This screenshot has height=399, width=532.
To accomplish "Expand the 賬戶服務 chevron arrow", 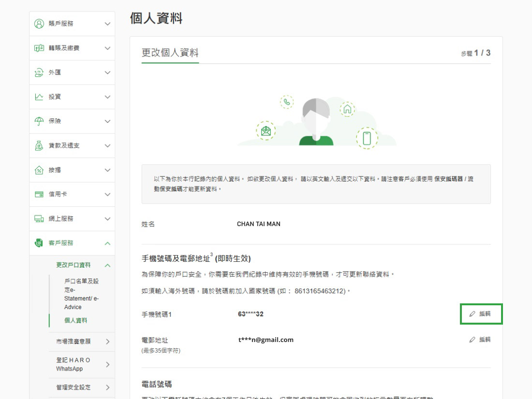I will click(x=107, y=24).
